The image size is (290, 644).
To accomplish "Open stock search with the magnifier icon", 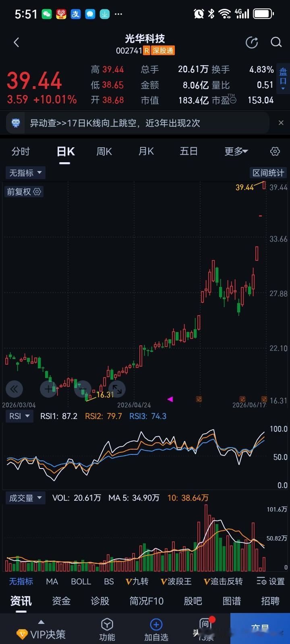I will pos(276,42).
